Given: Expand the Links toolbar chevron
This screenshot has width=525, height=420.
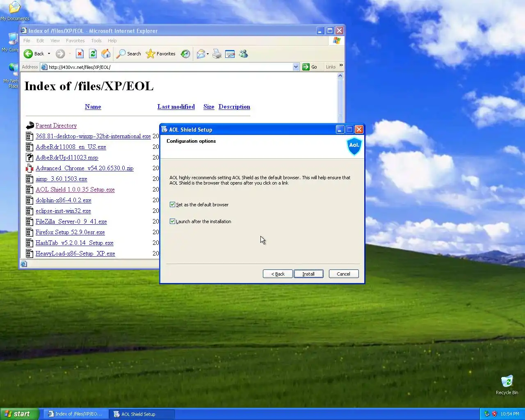Looking at the screenshot, I should [x=341, y=66].
